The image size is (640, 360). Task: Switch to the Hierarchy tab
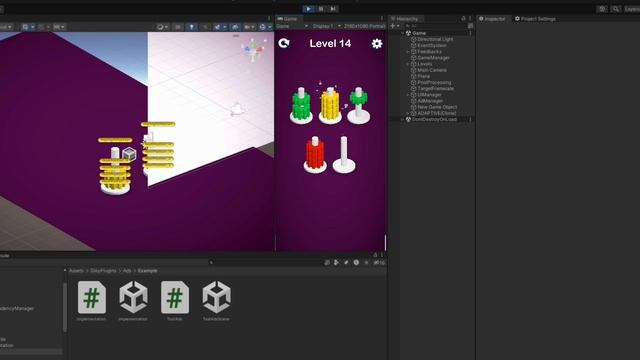(407, 19)
